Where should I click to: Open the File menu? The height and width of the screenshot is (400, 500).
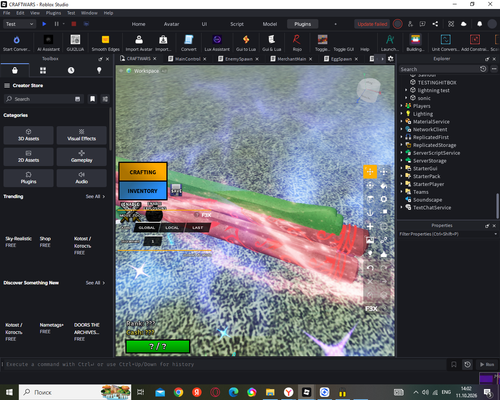7,13
